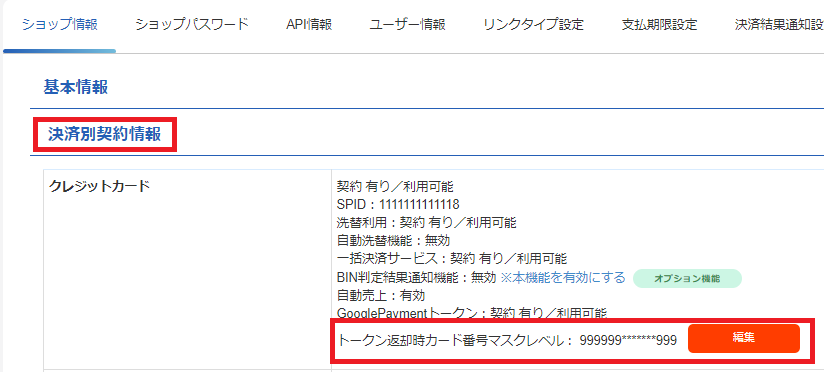Switch to the ショップパスワード tab
824x372 pixels.
191,25
